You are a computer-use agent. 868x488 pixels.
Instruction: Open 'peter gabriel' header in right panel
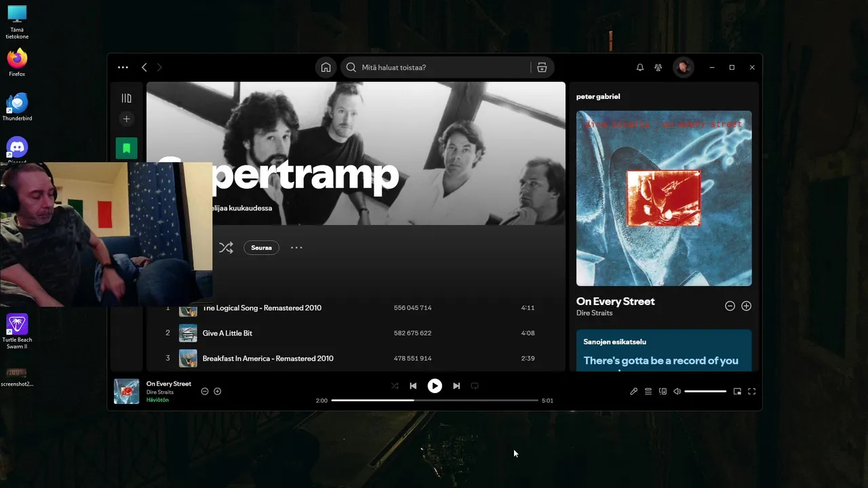click(598, 96)
